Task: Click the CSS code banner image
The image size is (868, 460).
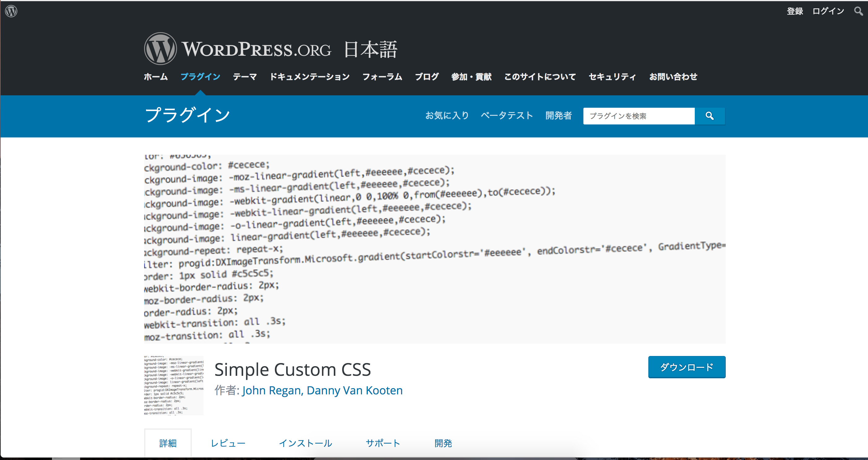Action: click(x=435, y=249)
